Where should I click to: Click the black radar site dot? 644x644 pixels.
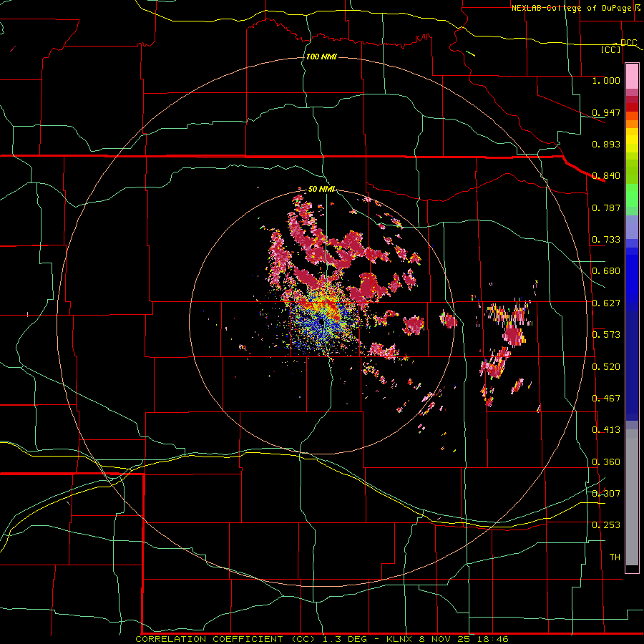321,323
